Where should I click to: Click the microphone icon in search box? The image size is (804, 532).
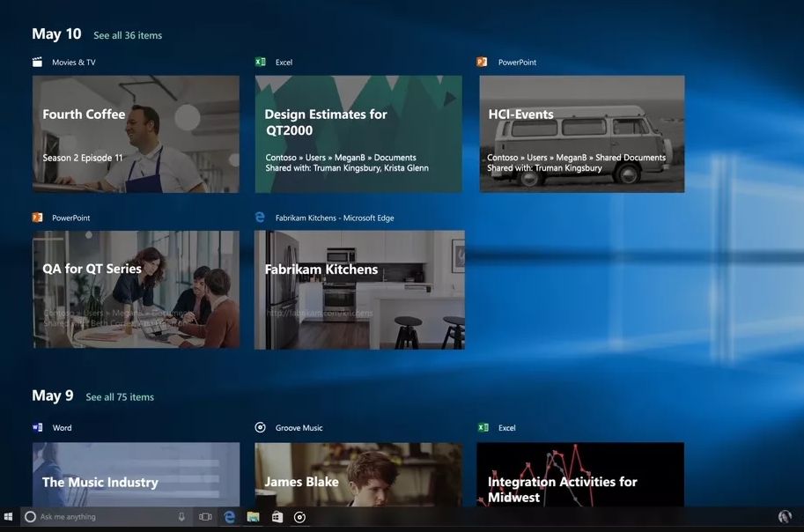coord(181,517)
